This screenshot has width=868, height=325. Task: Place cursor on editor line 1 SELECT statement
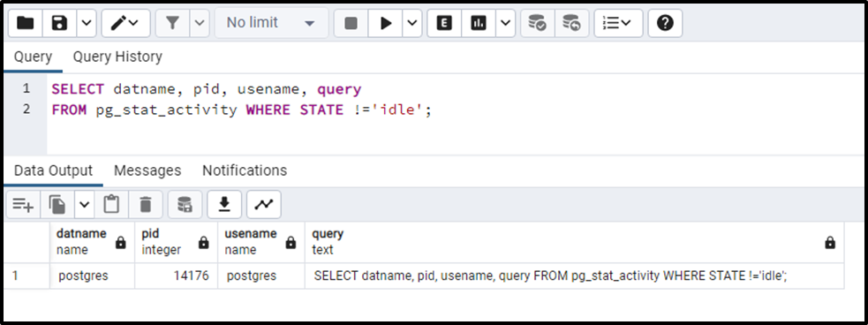(207, 89)
